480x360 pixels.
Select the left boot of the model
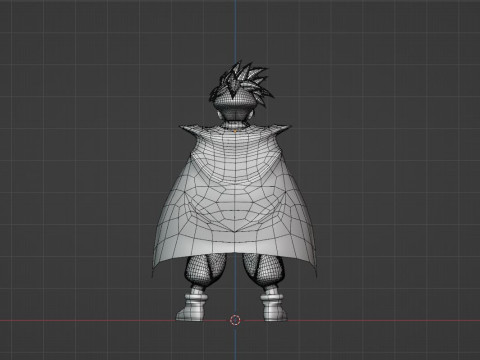[x=191, y=307]
